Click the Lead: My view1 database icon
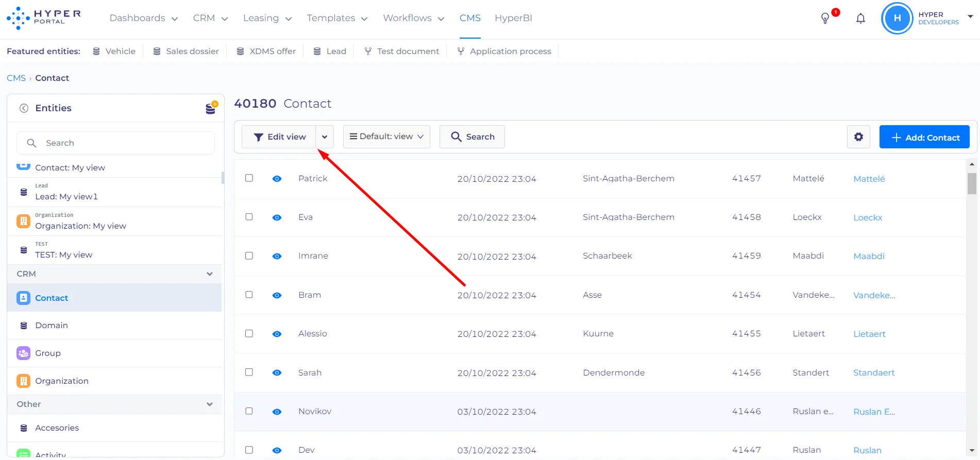Screen dimensions: 980x460 (23, 192)
